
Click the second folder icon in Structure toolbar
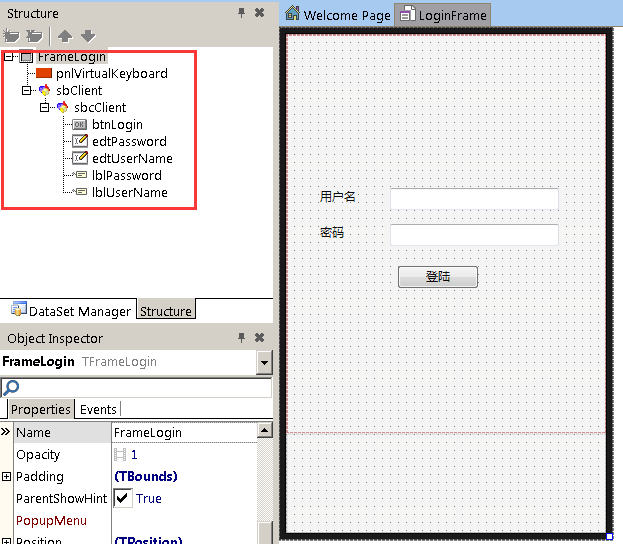point(35,37)
